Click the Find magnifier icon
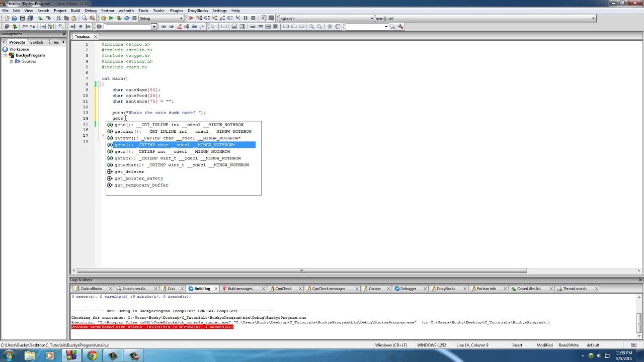 coord(84,18)
